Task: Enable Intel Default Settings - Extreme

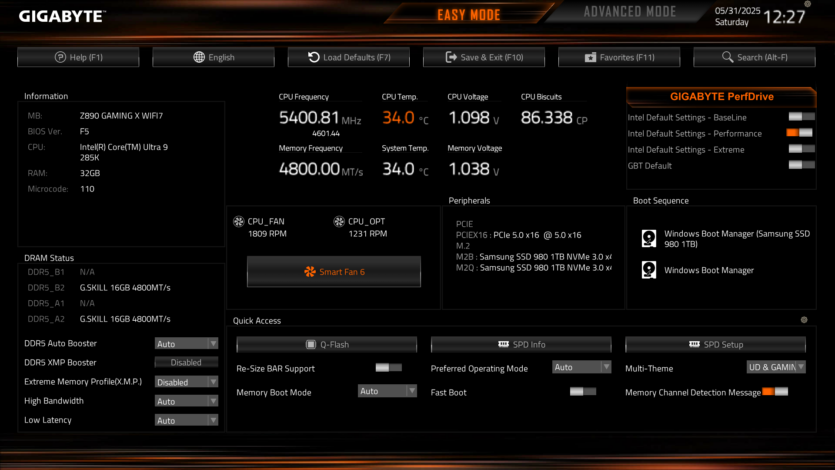Action: [x=801, y=149]
